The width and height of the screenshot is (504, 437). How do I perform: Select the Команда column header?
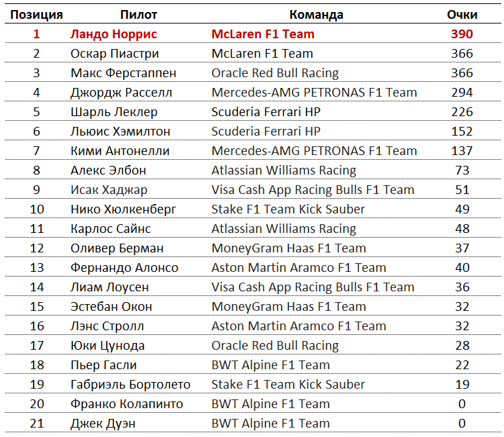pyautogui.click(x=316, y=15)
